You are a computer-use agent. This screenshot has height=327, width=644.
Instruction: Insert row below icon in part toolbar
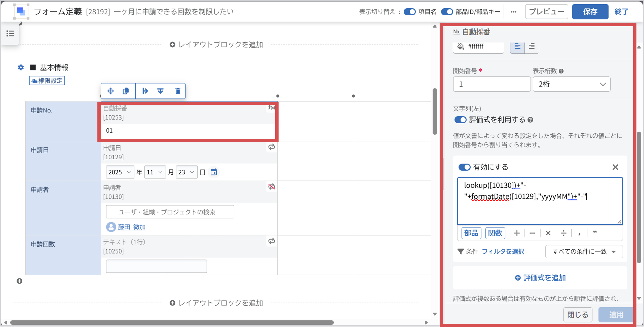(x=160, y=91)
